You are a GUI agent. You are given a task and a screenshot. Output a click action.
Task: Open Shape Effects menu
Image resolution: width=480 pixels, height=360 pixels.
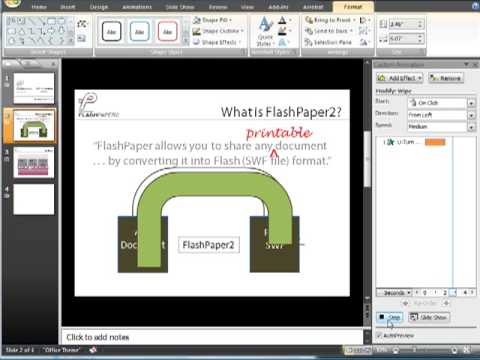click(x=217, y=42)
